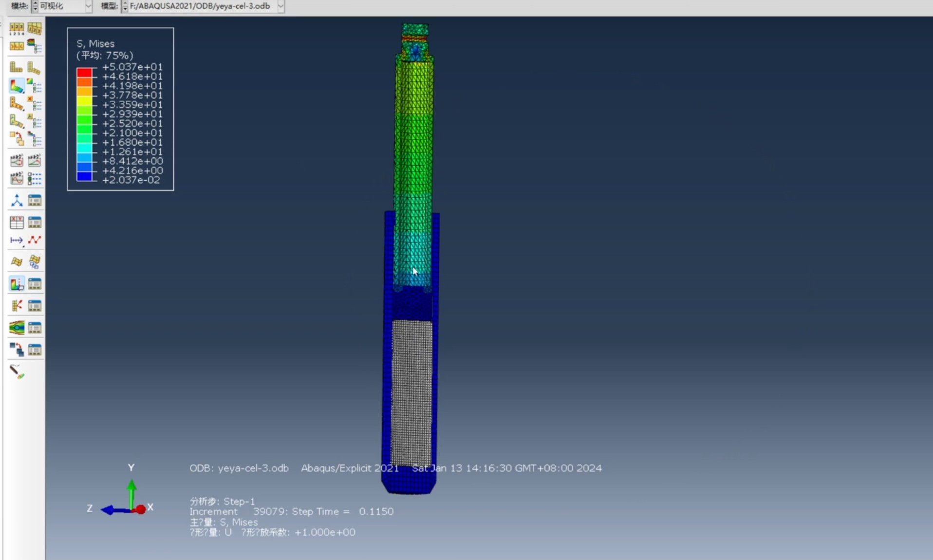Click the 模块 stepper arrows
Viewport: 933px width, 560px height.
point(35,6)
